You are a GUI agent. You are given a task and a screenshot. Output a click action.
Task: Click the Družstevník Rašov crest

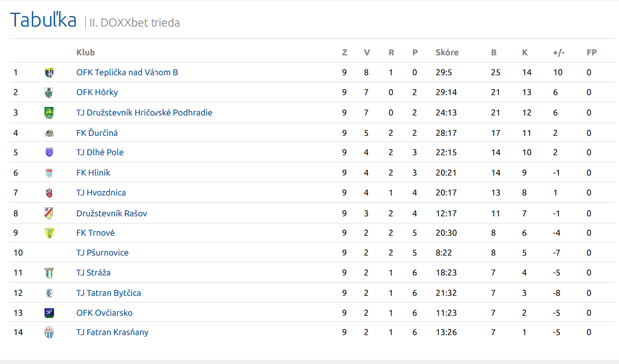[x=49, y=213]
